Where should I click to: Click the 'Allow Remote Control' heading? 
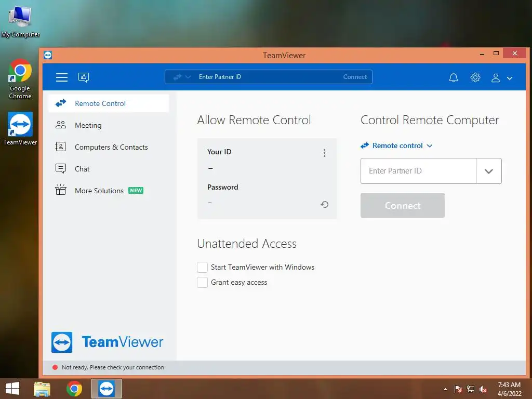tap(254, 120)
